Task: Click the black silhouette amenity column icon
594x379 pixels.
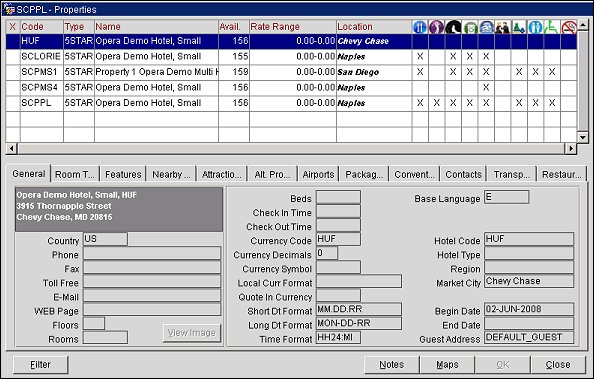Action: pyautogui.click(x=453, y=27)
